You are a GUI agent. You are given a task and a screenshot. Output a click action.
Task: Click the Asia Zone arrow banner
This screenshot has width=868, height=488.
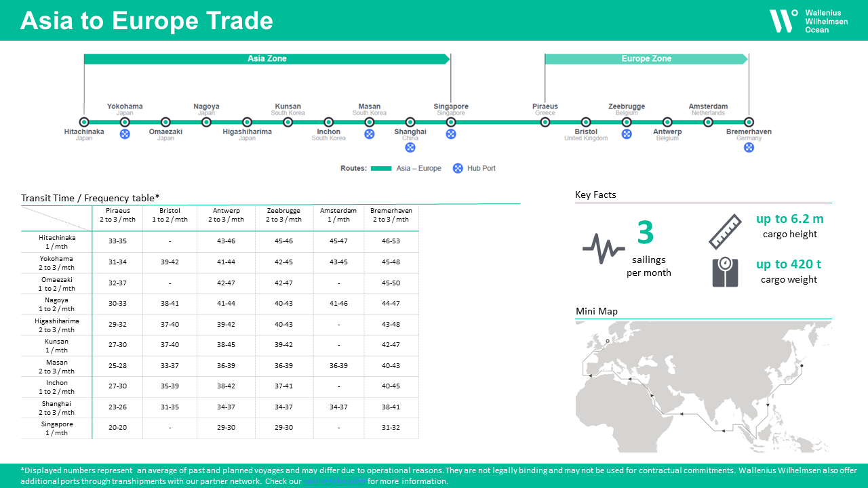[x=267, y=59]
